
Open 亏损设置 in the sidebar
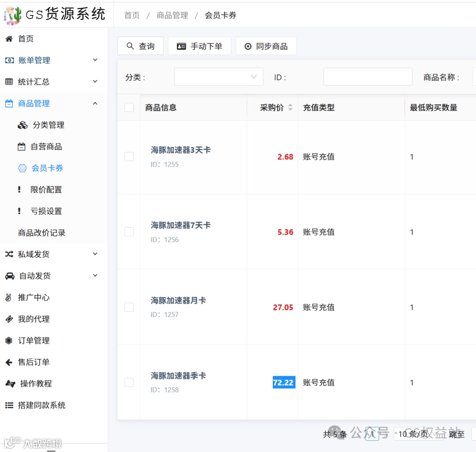(46, 211)
